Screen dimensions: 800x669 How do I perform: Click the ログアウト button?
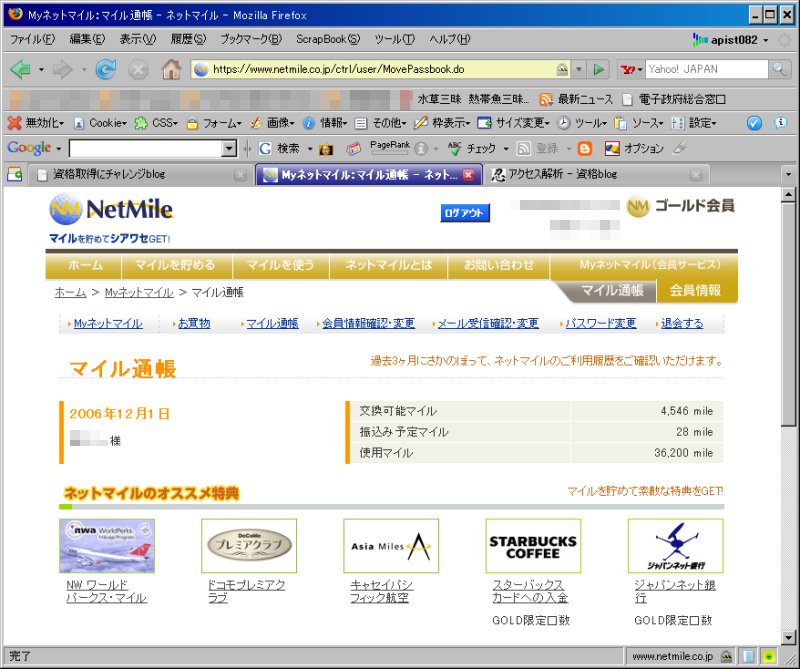tap(465, 213)
